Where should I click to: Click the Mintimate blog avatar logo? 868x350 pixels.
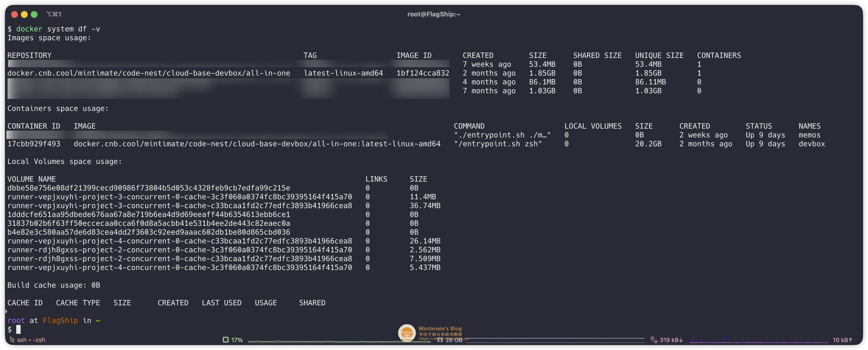click(x=407, y=333)
